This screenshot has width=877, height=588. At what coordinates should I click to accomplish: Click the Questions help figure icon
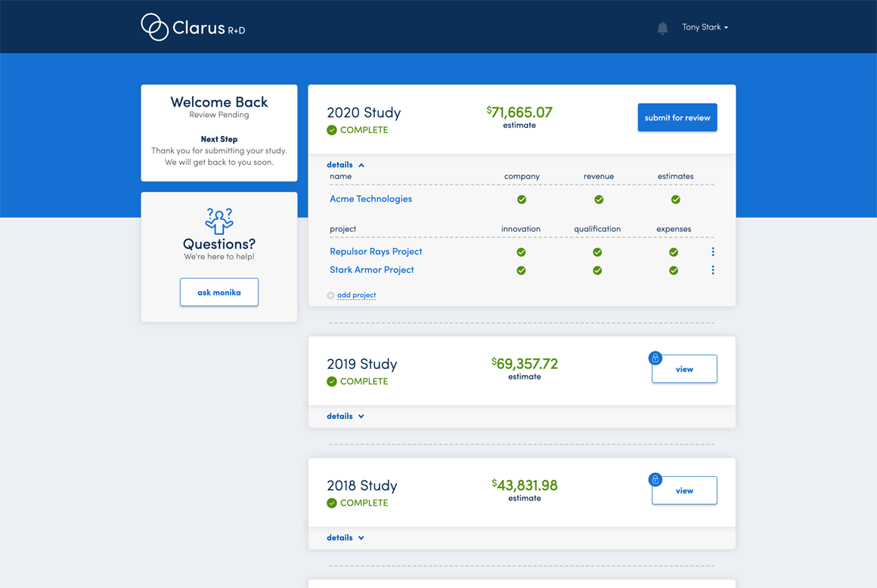(x=219, y=221)
